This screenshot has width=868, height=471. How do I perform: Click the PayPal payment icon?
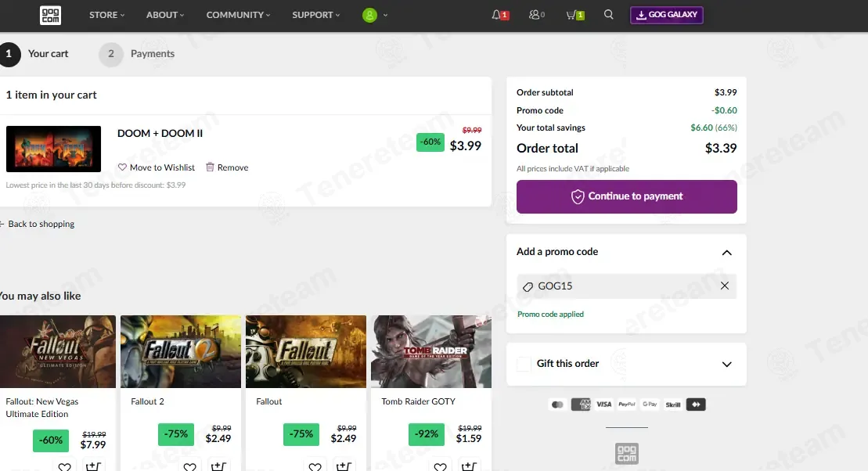[x=627, y=404]
